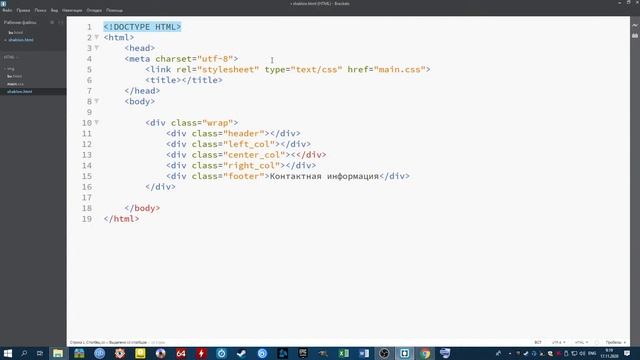
Task: Open the Поиск menu
Action: pos(40,10)
